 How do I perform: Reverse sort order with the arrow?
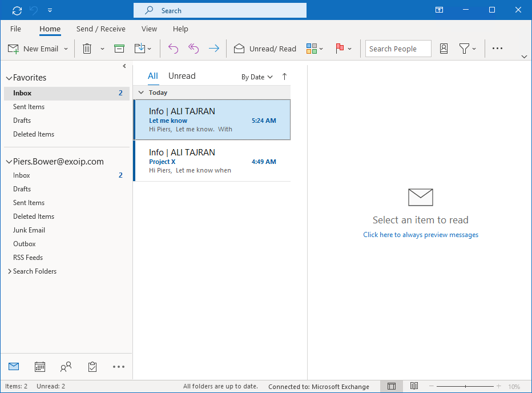pyautogui.click(x=284, y=77)
